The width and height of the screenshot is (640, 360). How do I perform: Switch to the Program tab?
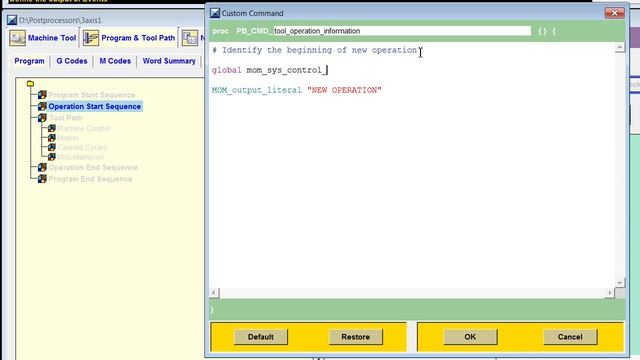pos(29,61)
